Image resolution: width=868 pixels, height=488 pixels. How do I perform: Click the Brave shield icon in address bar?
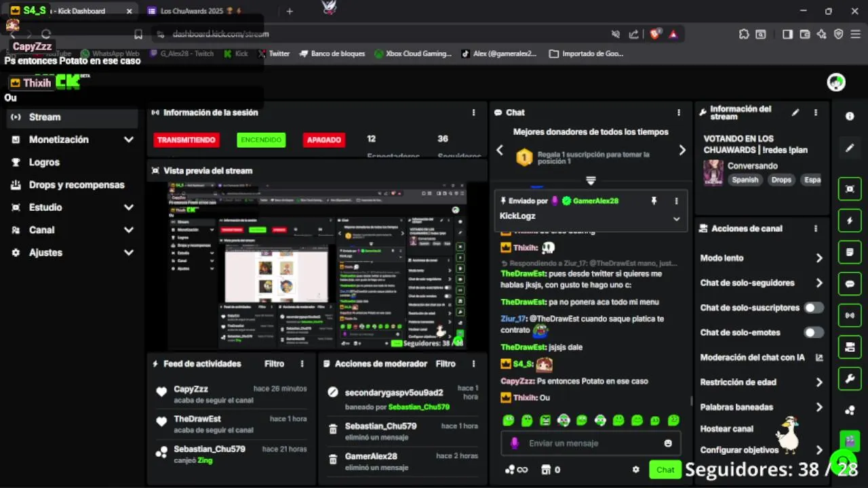click(656, 34)
